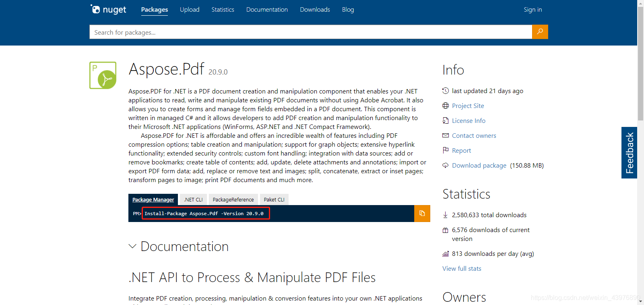This screenshot has width=644, height=305.
Task: Click the Info sidebar heading
Action: coord(453,70)
